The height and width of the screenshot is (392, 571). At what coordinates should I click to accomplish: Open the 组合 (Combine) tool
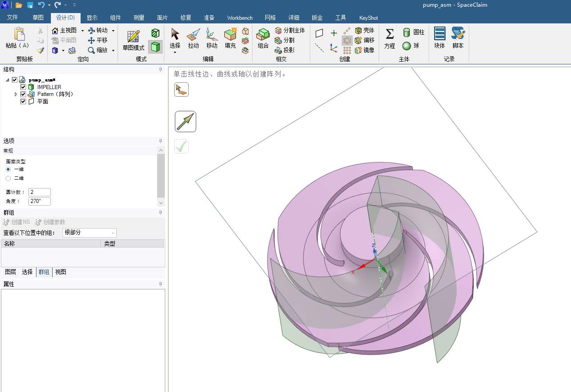tap(263, 38)
